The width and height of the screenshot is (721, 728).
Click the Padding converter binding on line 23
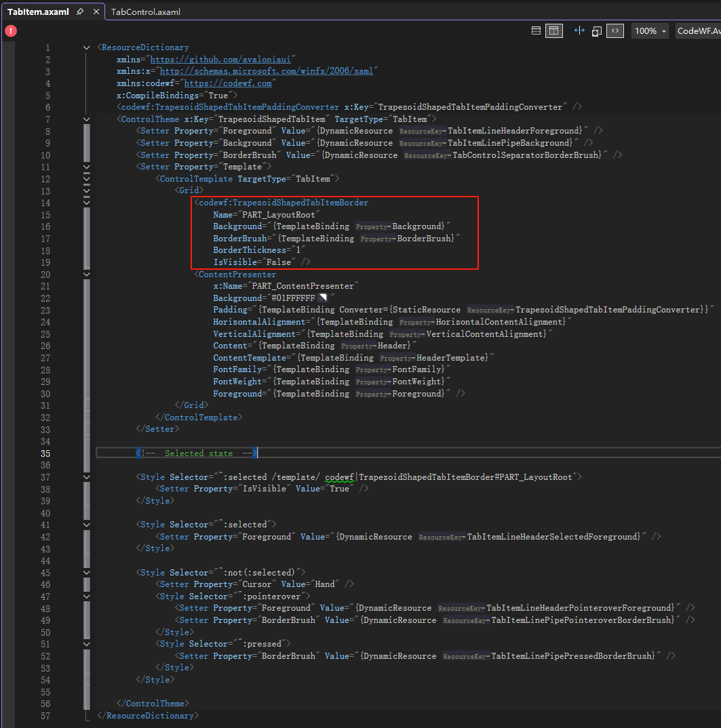point(463,310)
